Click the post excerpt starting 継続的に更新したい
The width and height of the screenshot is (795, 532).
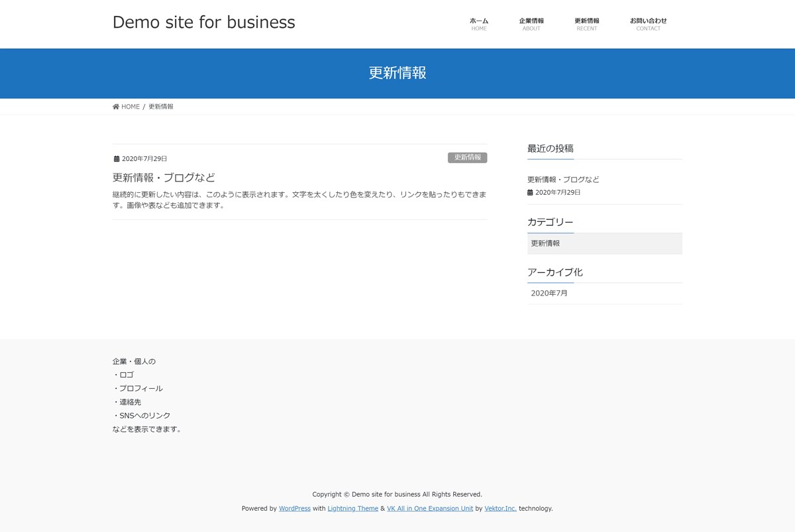[x=299, y=200]
